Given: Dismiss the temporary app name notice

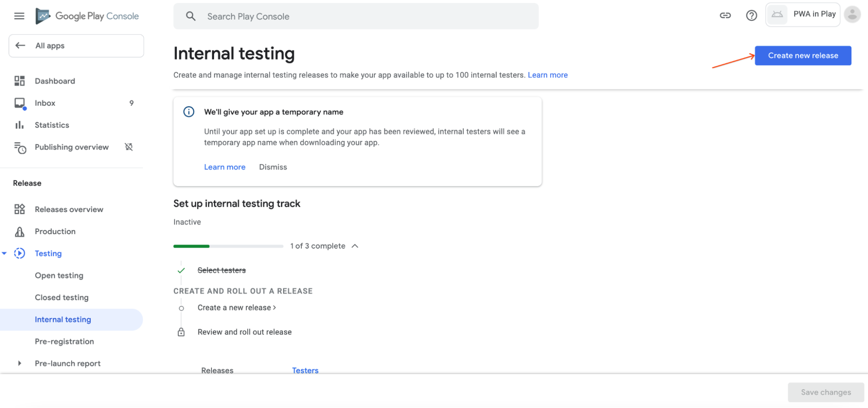Looking at the screenshot, I should tap(273, 167).
